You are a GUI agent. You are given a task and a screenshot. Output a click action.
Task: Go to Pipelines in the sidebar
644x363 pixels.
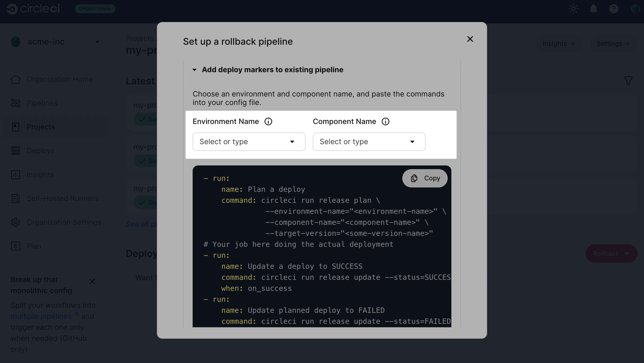tap(42, 103)
